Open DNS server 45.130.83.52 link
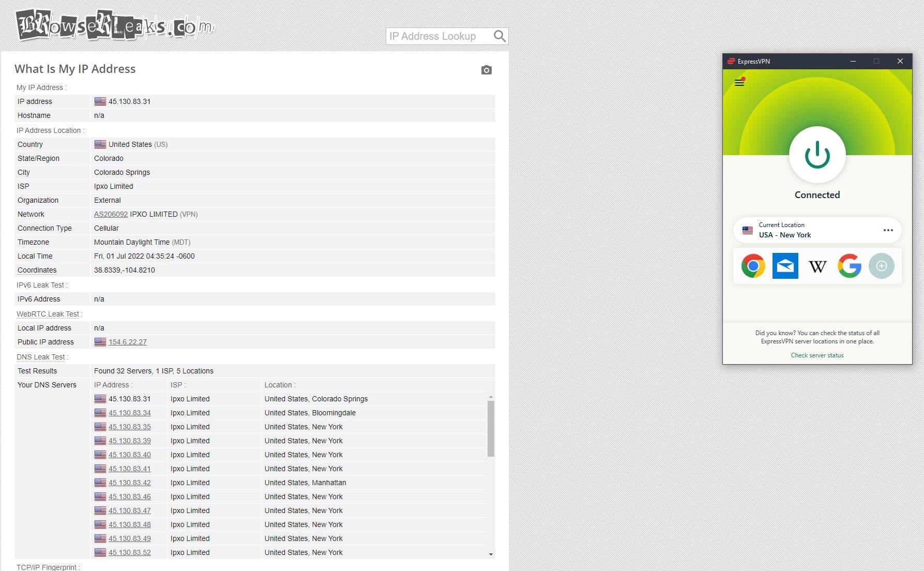This screenshot has width=924, height=571. coord(129,552)
